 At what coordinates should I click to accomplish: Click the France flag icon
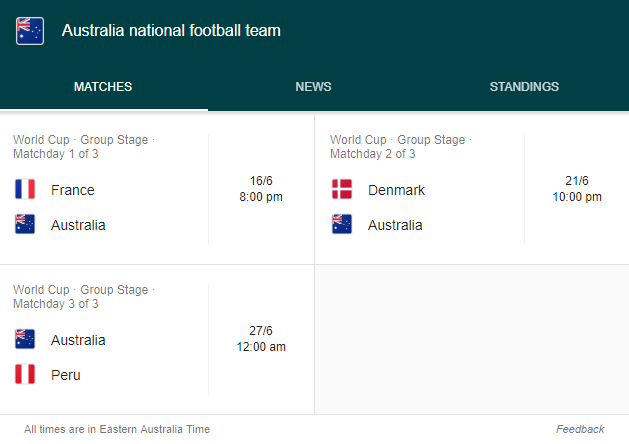click(25, 189)
